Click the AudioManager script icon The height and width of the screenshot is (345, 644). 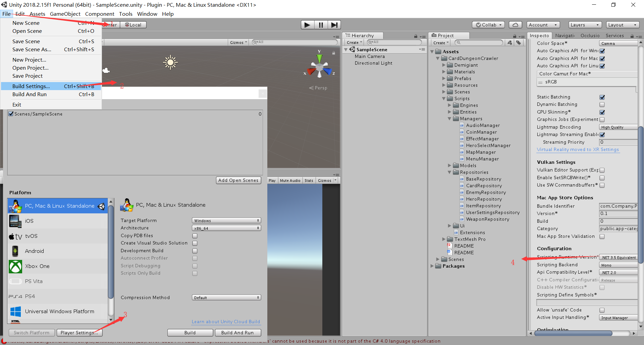(462, 126)
